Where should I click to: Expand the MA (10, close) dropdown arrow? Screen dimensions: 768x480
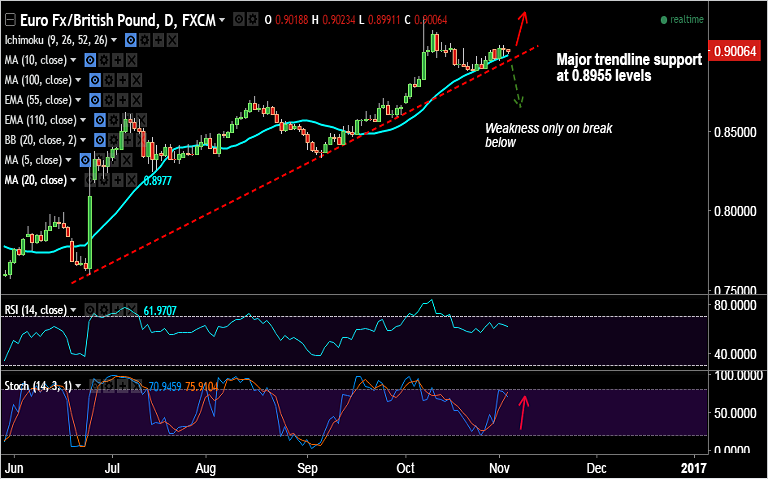pyautogui.click(x=73, y=60)
